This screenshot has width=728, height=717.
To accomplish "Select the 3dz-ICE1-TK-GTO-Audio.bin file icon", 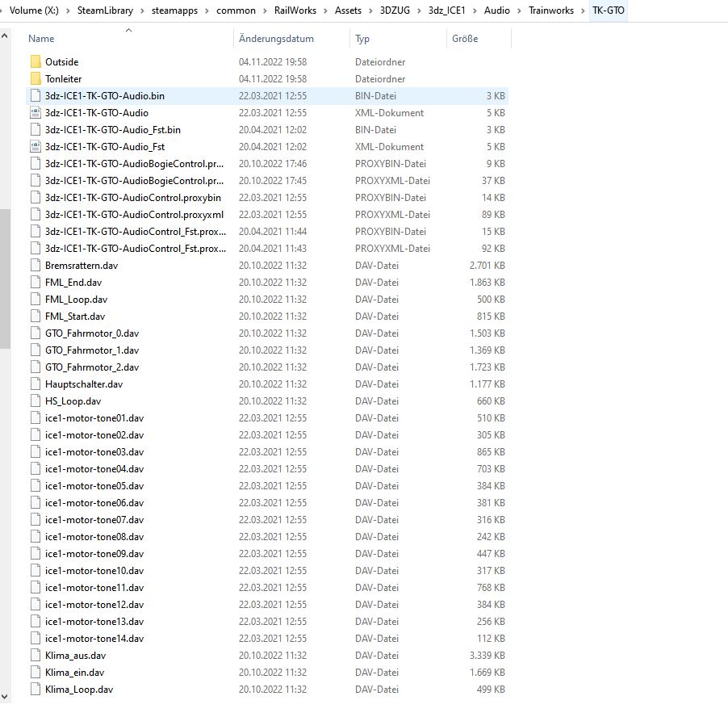I will (36, 95).
